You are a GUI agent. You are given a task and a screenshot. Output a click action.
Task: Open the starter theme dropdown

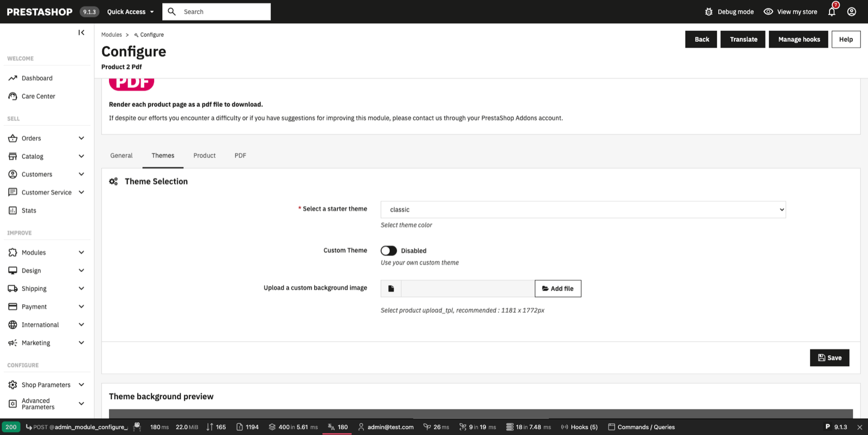tap(583, 209)
